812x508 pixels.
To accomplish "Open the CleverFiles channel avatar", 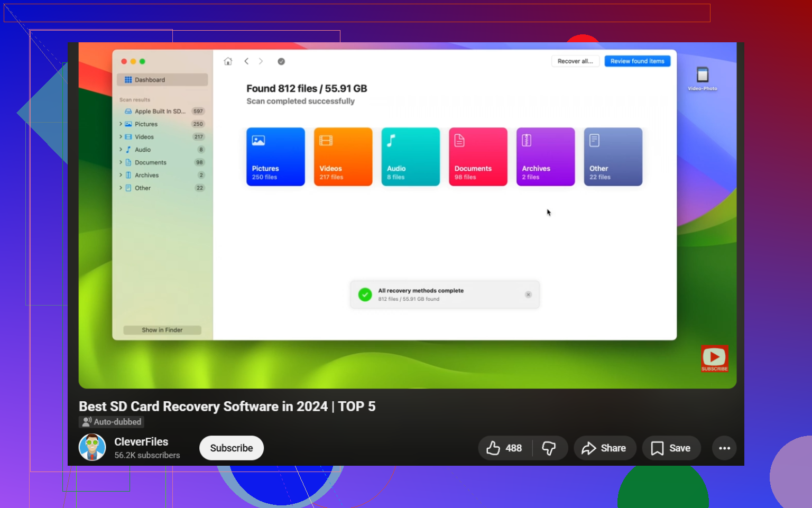I will point(93,447).
